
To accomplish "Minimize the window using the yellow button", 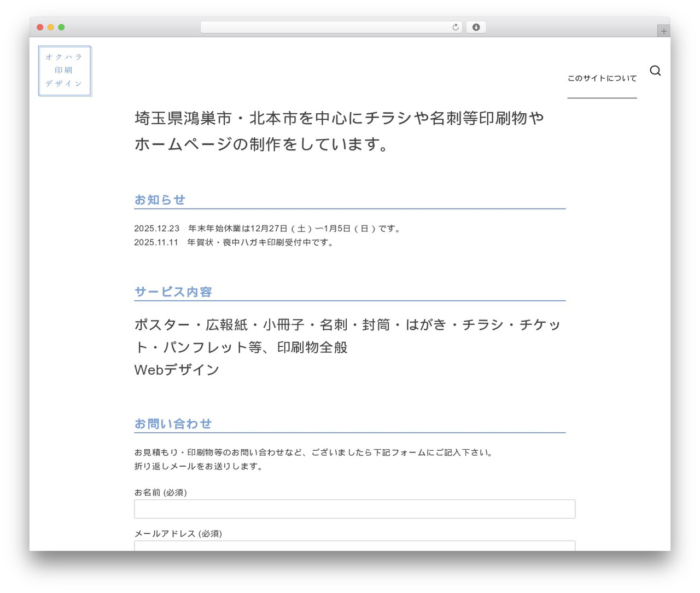I will point(51,27).
